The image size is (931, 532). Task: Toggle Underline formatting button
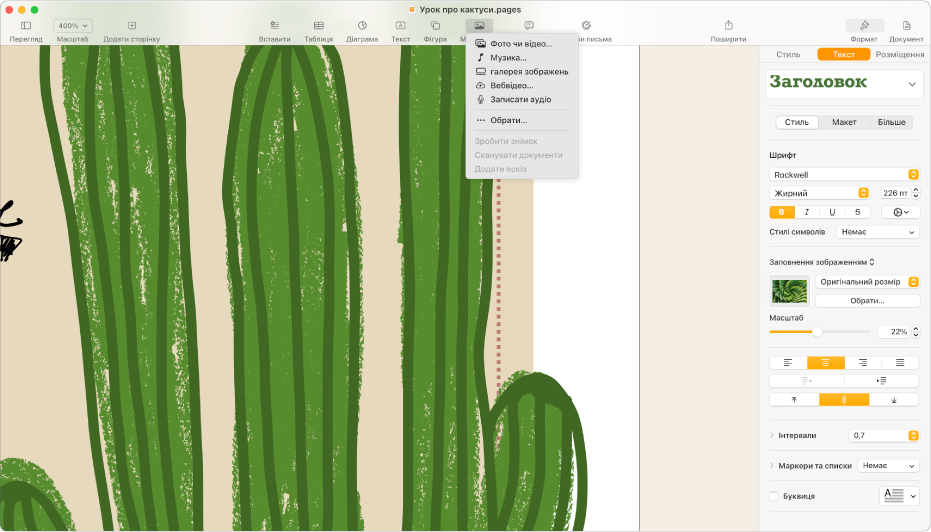tap(832, 212)
